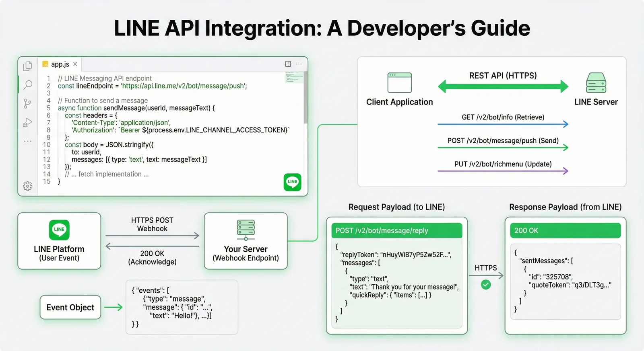Click the LINE logo in LINE Platform box
The width and height of the screenshot is (644, 351).
tap(59, 230)
